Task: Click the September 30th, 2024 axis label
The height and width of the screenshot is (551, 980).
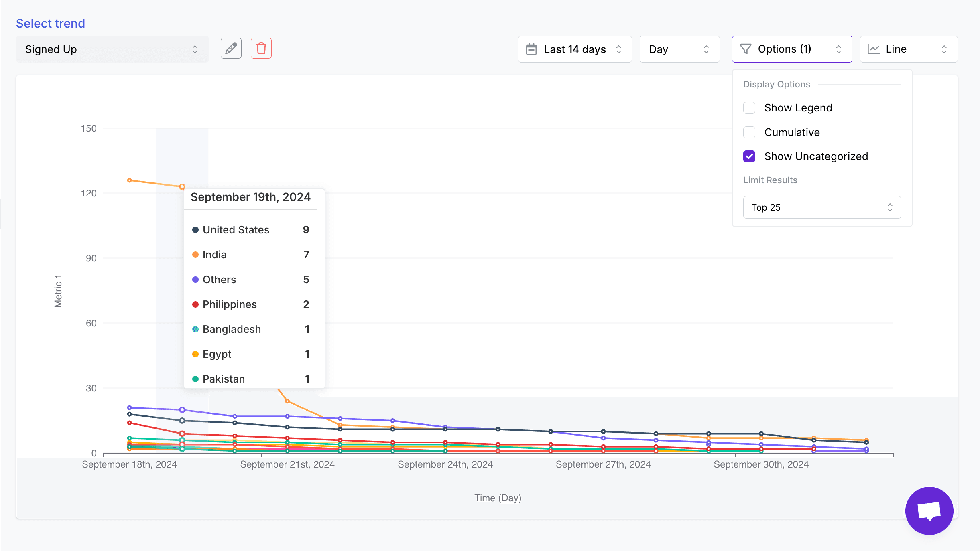Action: point(761,464)
